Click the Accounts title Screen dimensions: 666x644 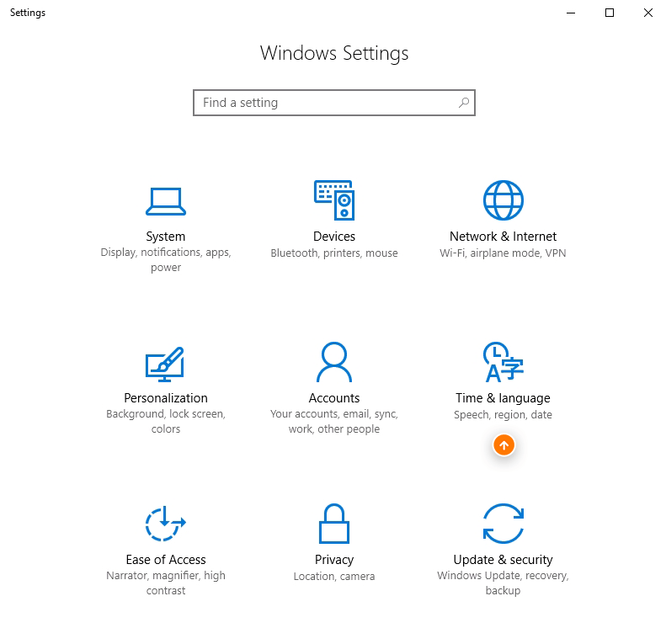coord(334,398)
